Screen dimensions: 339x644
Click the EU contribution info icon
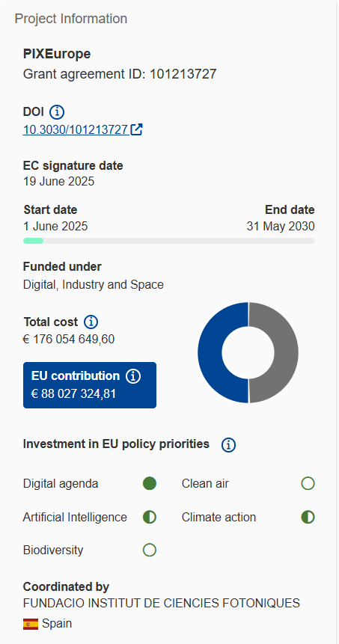(x=133, y=375)
